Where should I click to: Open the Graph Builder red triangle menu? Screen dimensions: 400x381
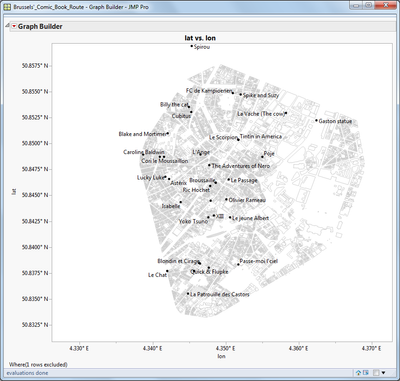[x=14, y=26]
